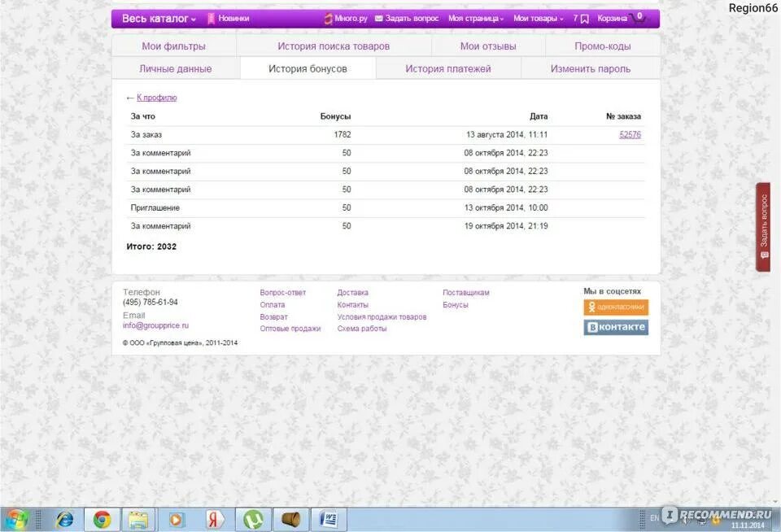Expand the Весь каталог dropdown
781x532 pixels.
pyautogui.click(x=159, y=19)
